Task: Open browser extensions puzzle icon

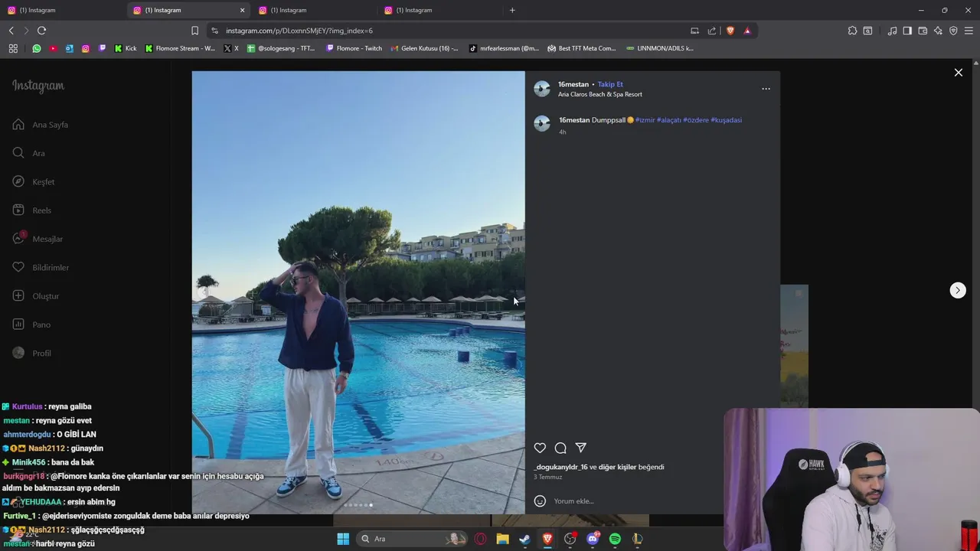Action: tap(852, 31)
